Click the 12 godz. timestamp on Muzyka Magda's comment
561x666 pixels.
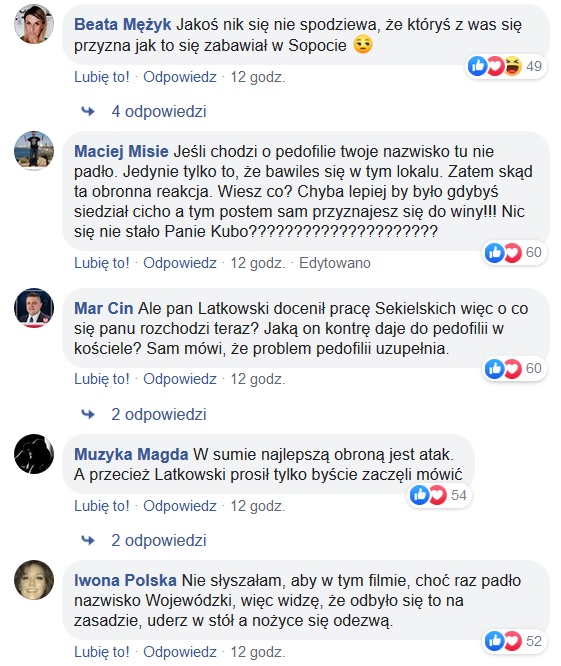tap(258, 506)
